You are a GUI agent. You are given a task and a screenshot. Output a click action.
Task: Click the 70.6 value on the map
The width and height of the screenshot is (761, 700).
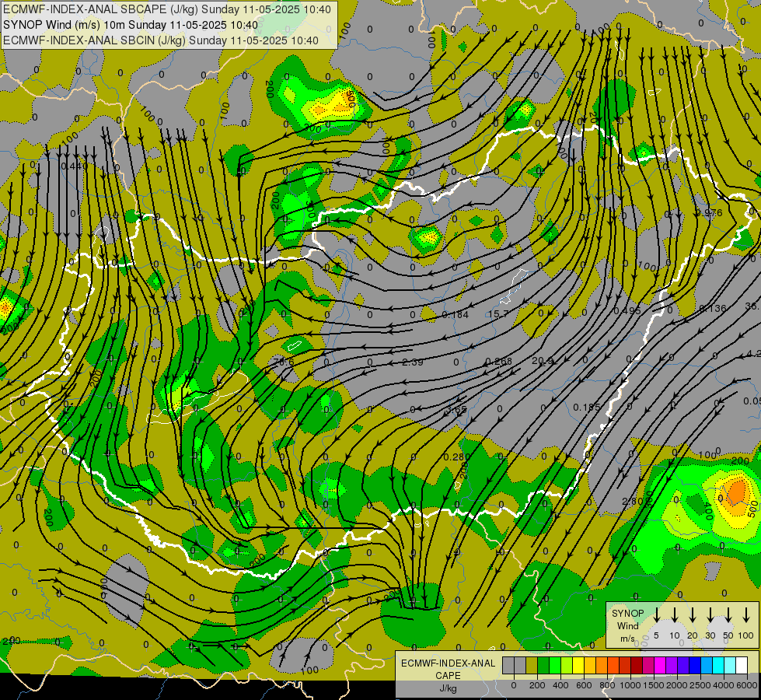[x=284, y=362]
